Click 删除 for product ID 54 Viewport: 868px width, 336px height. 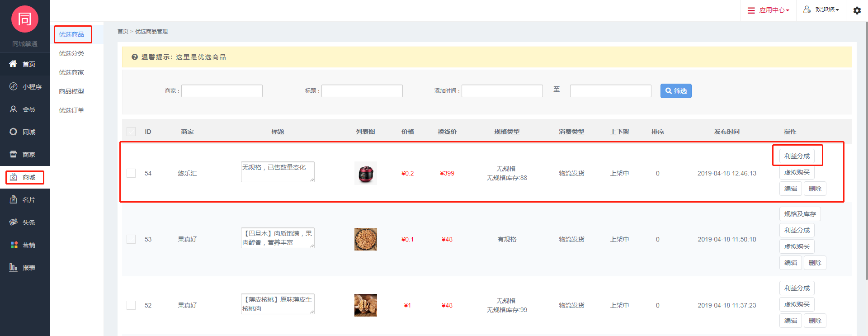pos(815,189)
